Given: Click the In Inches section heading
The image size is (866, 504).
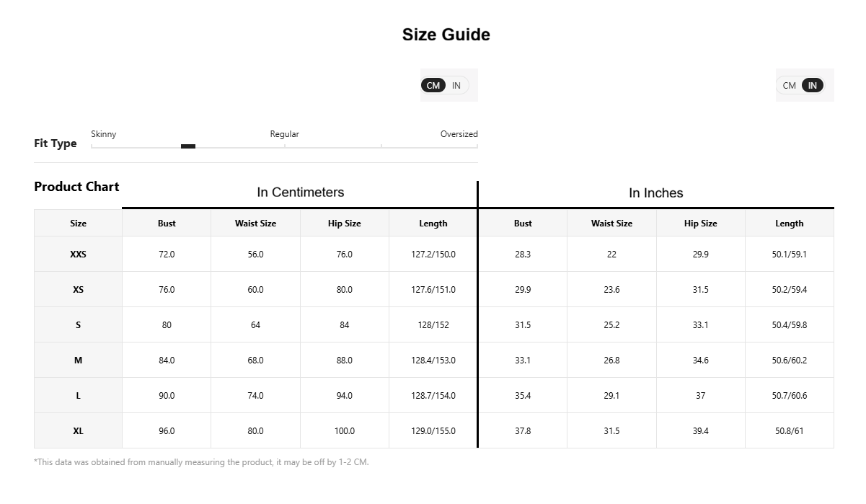Looking at the screenshot, I should [x=656, y=193].
